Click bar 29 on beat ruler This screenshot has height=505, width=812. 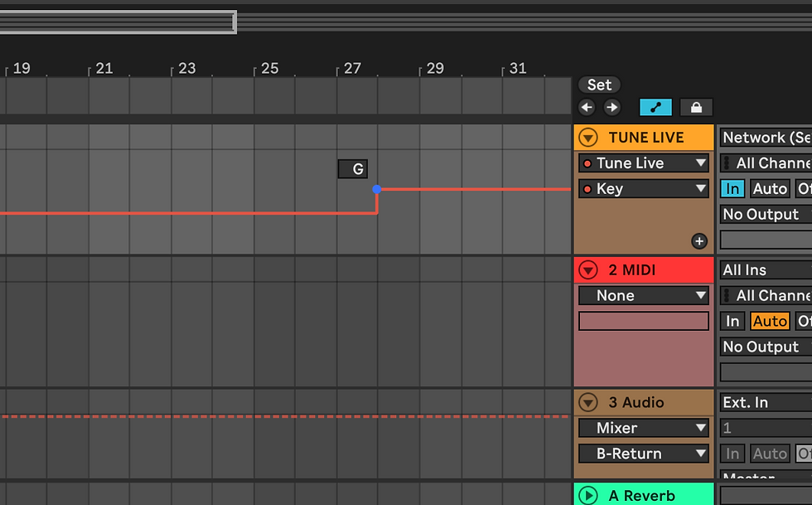click(x=435, y=69)
